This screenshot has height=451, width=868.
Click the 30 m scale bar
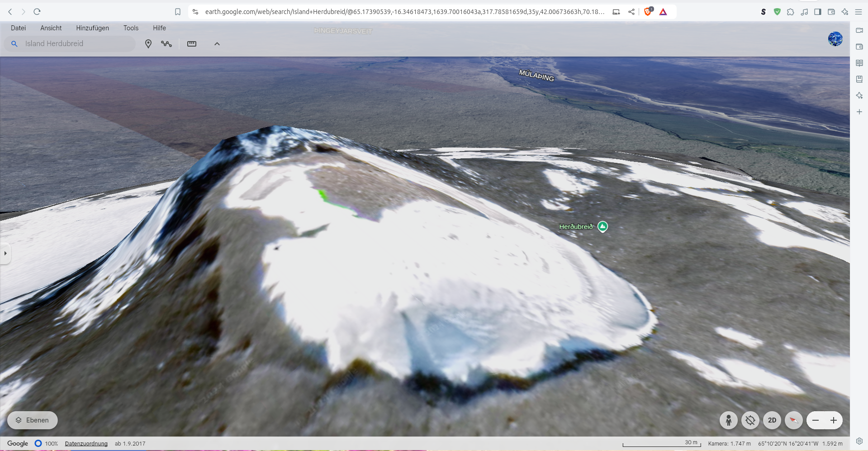click(x=662, y=444)
